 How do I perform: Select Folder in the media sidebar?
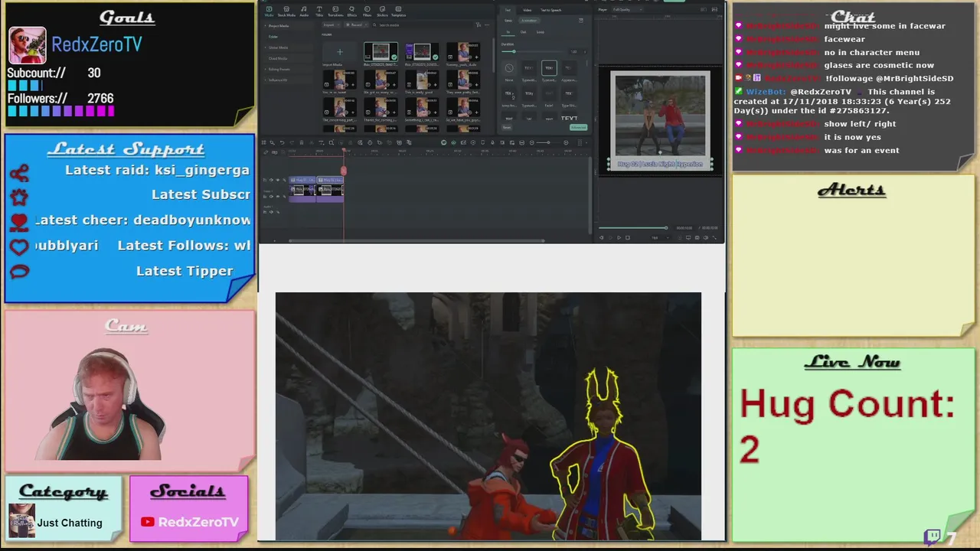pos(273,37)
